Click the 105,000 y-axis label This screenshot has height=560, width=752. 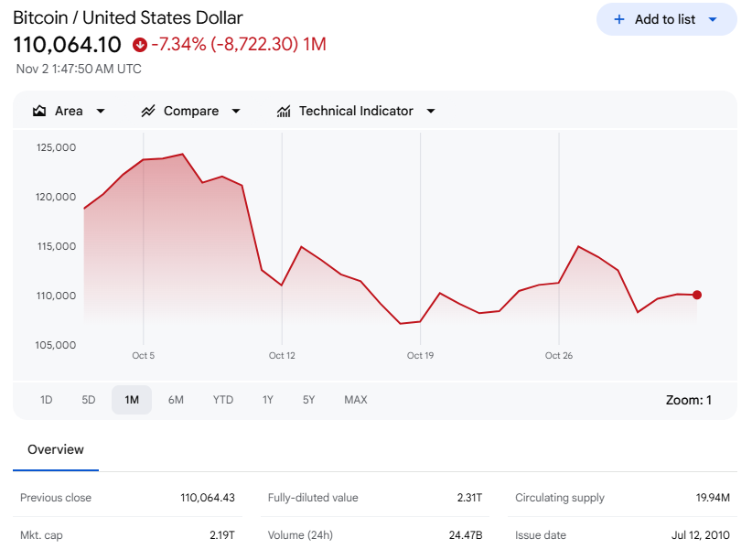point(56,346)
